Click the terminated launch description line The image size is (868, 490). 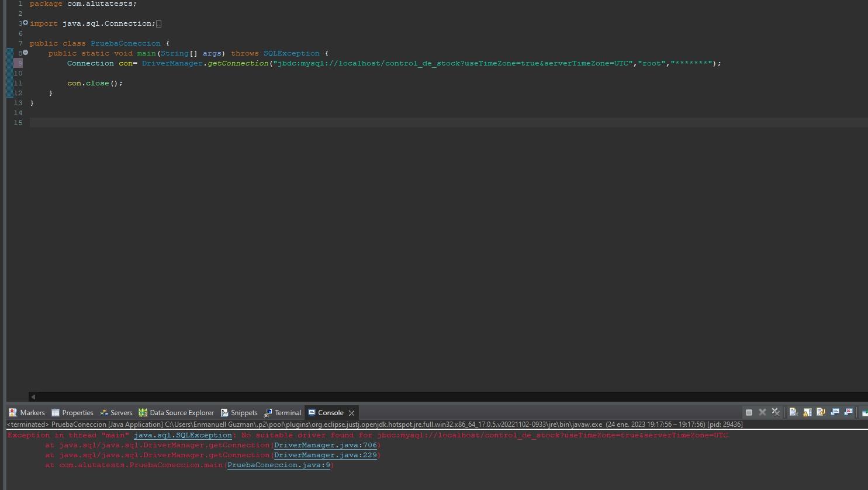tap(375, 425)
